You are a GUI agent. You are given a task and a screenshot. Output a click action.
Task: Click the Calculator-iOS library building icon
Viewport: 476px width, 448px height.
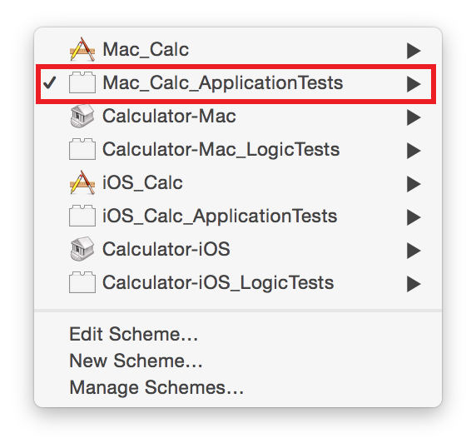pyautogui.click(x=82, y=249)
